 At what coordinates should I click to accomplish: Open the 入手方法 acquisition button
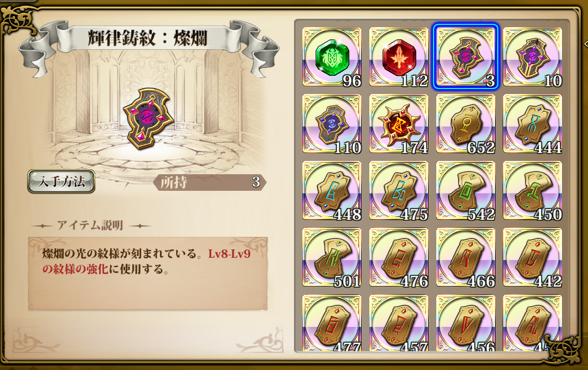(61, 181)
